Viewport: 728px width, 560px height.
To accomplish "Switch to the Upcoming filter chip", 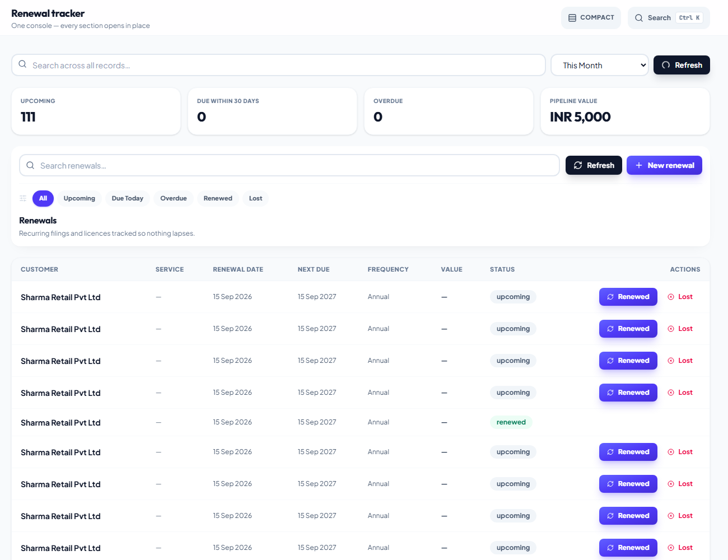I will point(80,198).
